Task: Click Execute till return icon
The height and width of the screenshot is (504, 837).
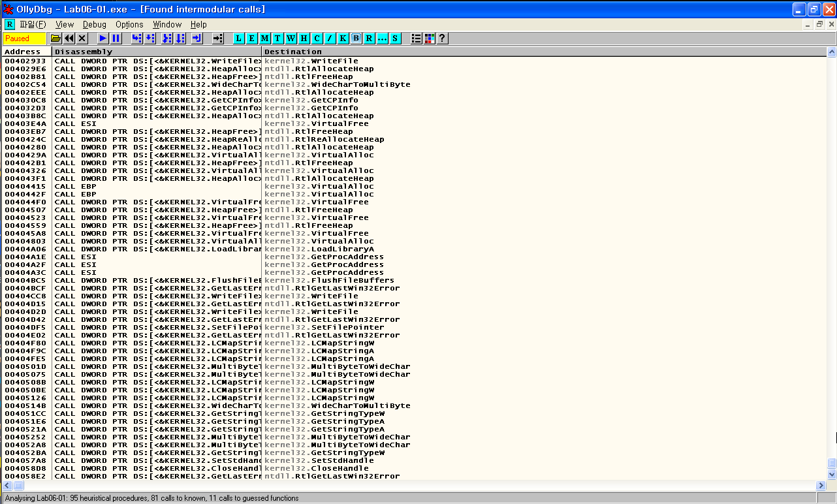Action: point(197,39)
